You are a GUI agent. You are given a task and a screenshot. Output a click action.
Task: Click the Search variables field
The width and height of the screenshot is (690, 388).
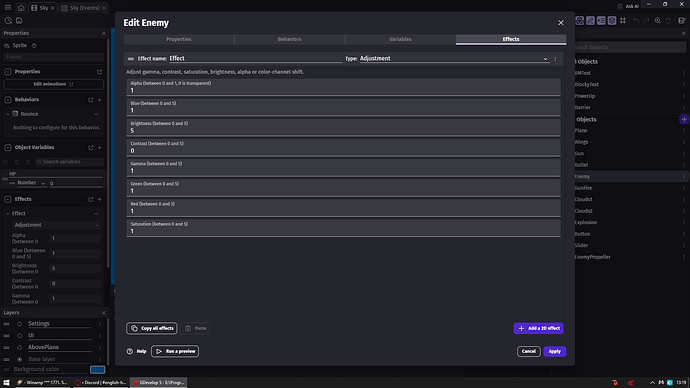tap(69, 162)
